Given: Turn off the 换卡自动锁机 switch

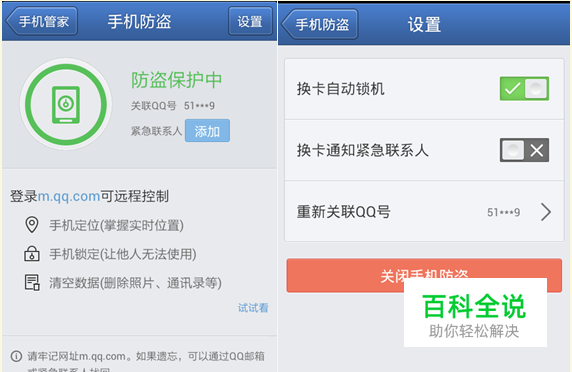Looking at the screenshot, I should point(524,89).
